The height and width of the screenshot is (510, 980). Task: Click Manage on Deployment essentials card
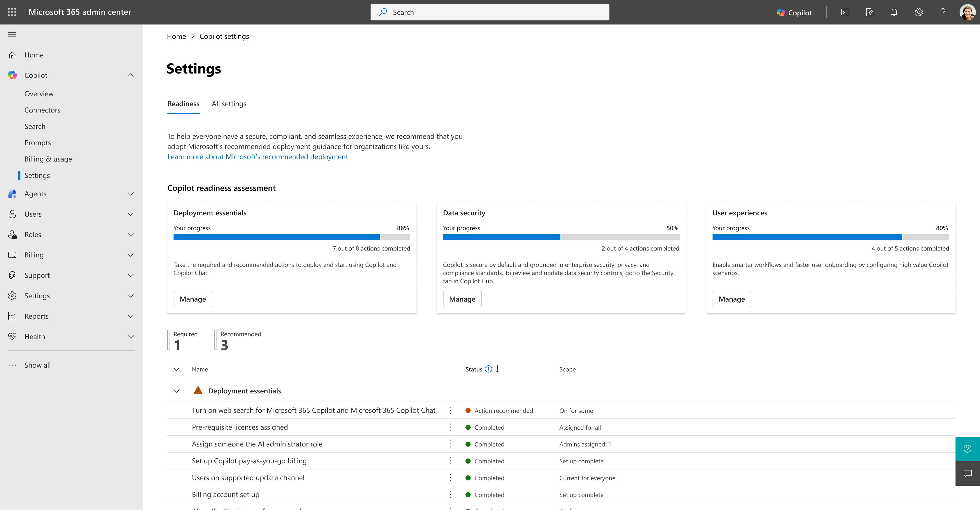point(193,299)
